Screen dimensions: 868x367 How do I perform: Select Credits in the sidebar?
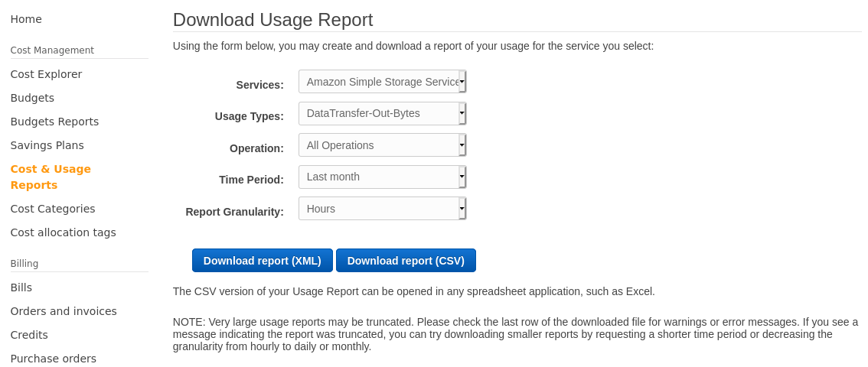29,335
